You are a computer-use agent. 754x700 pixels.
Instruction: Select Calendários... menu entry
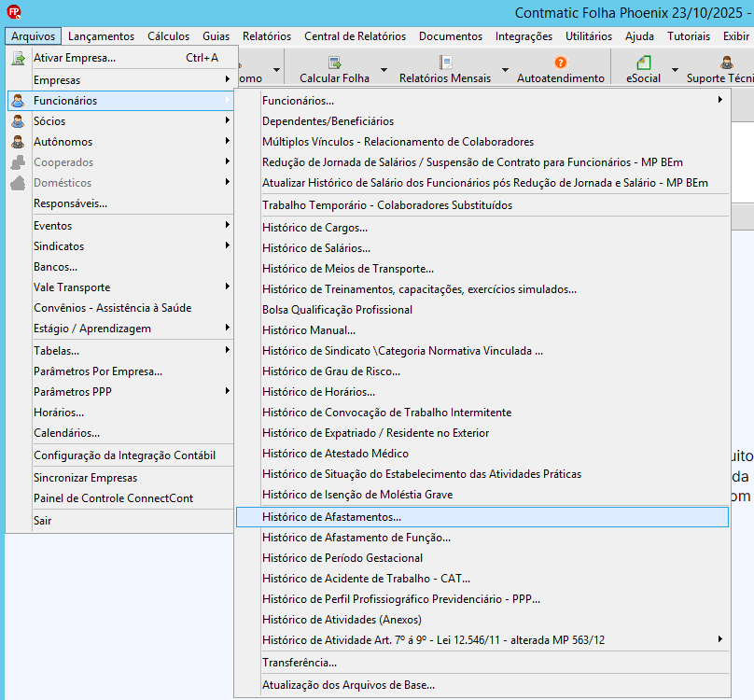(x=120, y=433)
